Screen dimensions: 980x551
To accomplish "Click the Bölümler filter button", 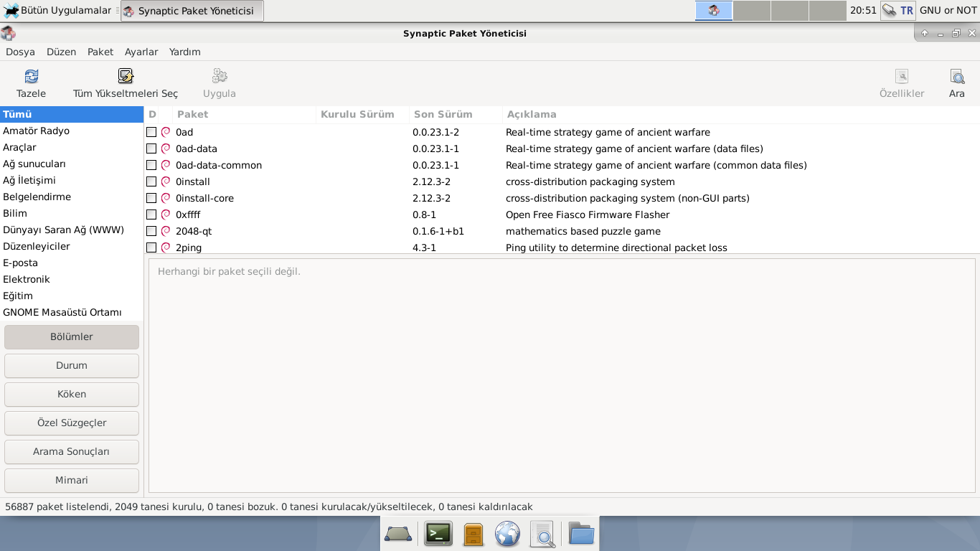I will click(x=72, y=336).
